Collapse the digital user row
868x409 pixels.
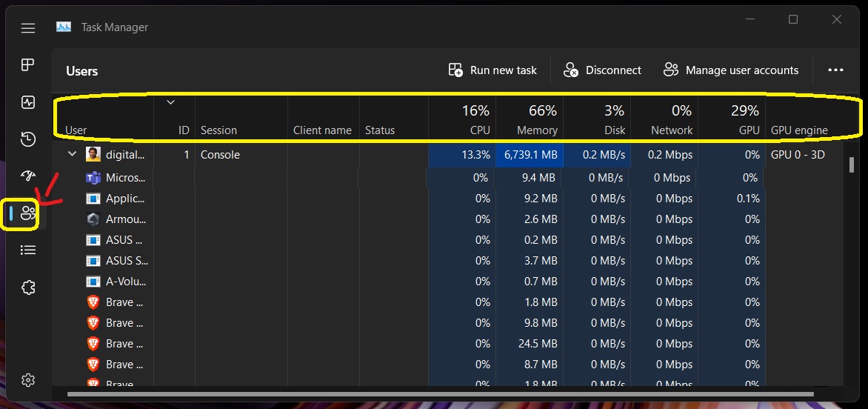[72, 154]
